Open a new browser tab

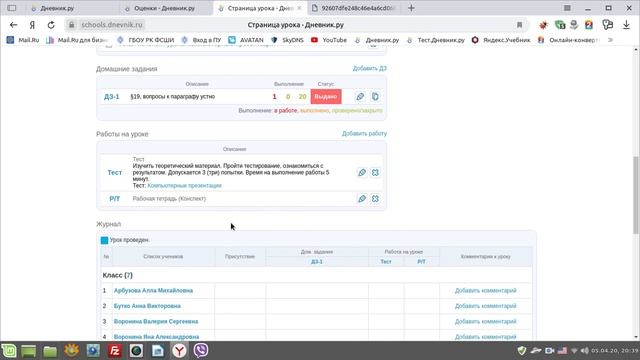411,8
